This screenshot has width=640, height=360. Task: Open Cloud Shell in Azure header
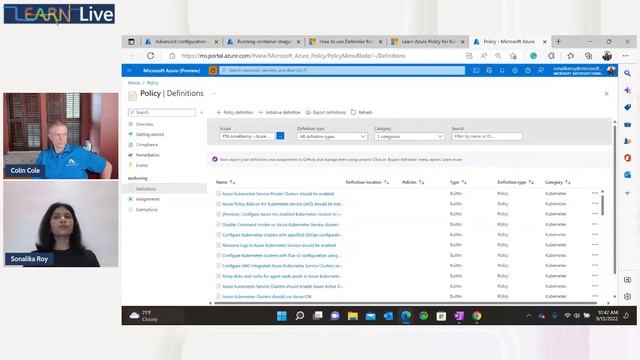[476, 71]
